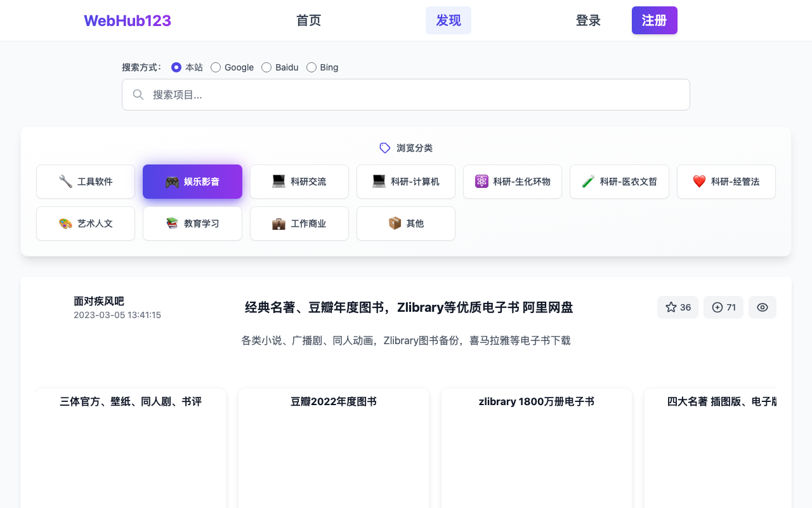Click the description 各类小说、广播剧、同人动画
This screenshot has height=508, width=812.
coord(406,340)
